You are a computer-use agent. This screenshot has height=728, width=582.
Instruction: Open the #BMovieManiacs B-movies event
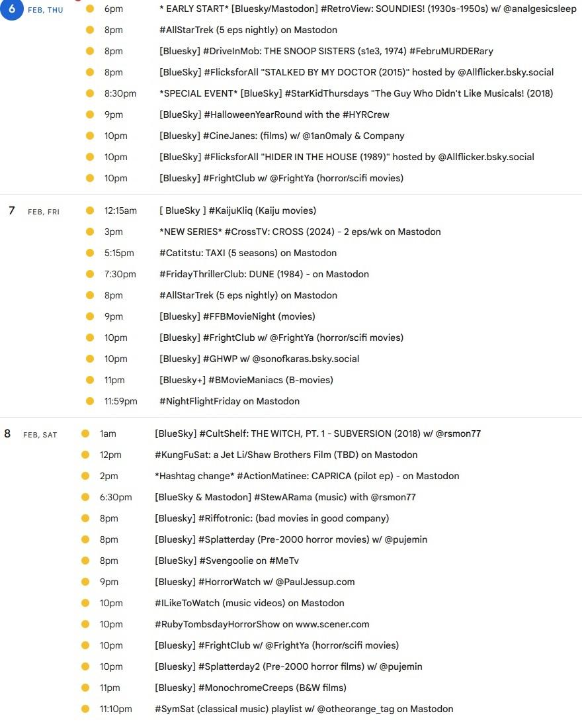(x=246, y=381)
